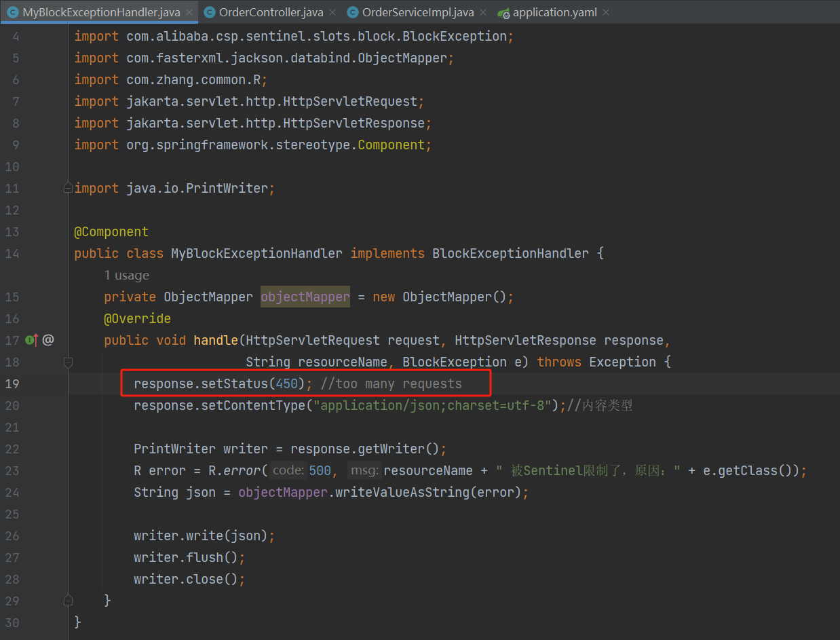Click the 'code:' parameter hint on line 23
Screen dimensions: 840x640
(288, 470)
